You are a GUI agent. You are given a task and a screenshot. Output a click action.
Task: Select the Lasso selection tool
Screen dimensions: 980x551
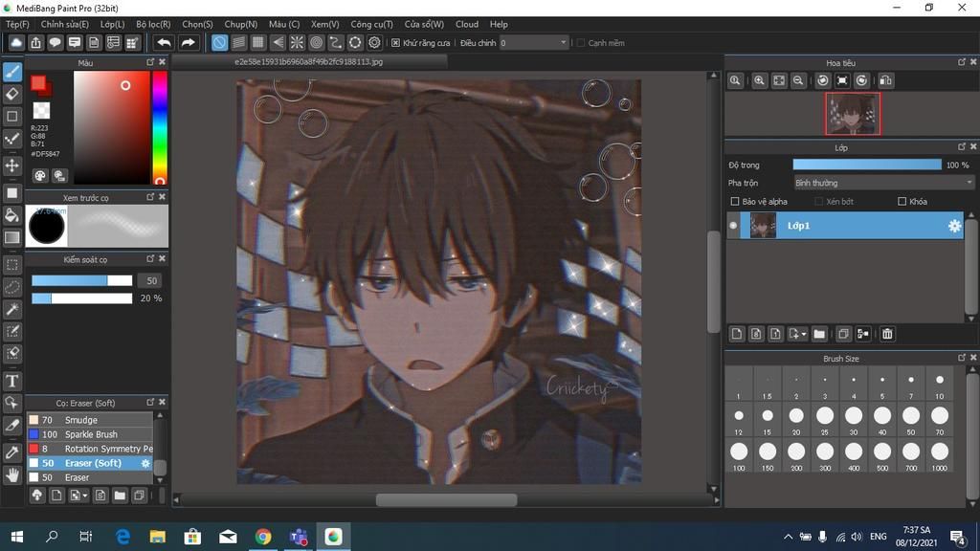pos(11,287)
